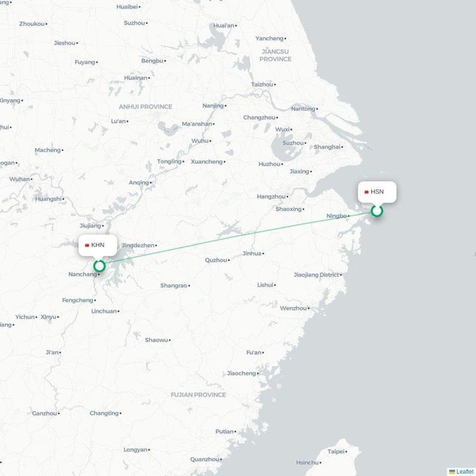Click the FUJIAN PROVINCE region label
Screen dimensions: 476x476
tap(198, 394)
